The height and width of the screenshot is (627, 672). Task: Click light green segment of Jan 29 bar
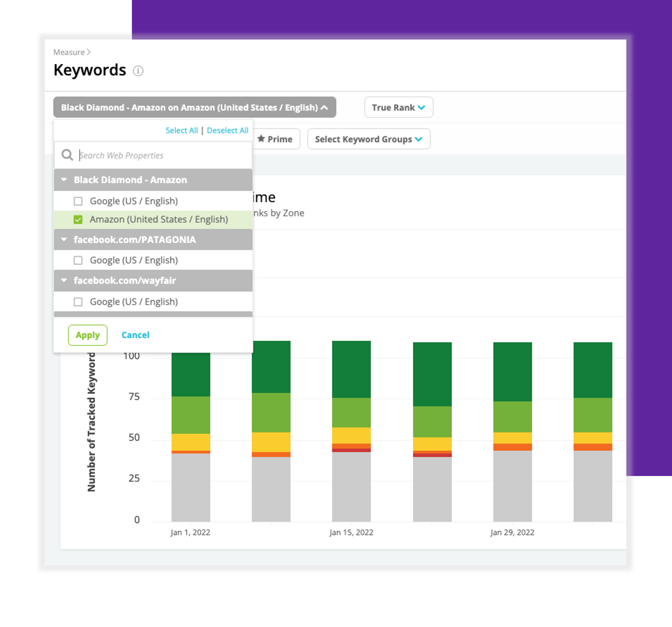512,417
